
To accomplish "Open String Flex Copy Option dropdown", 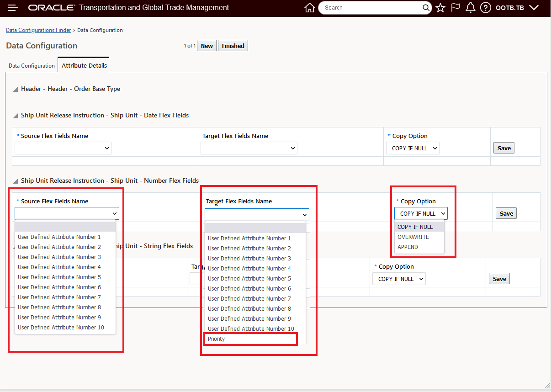I will point(399,279).
